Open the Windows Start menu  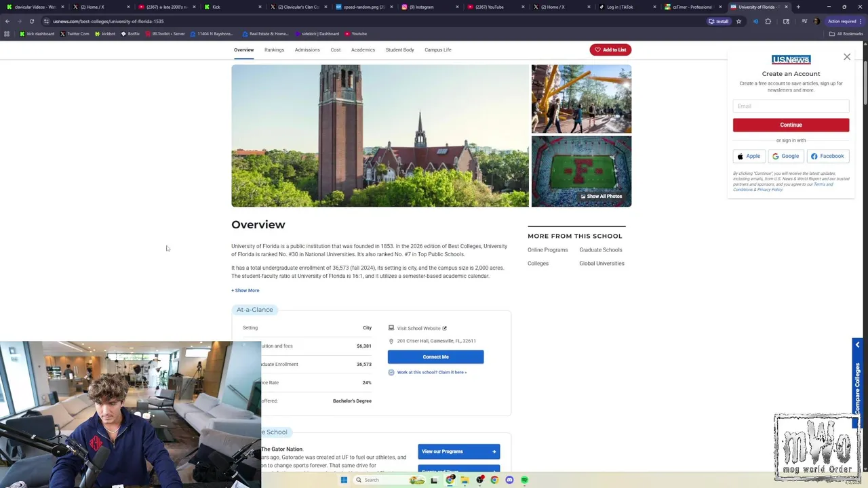tap(344, 480)
